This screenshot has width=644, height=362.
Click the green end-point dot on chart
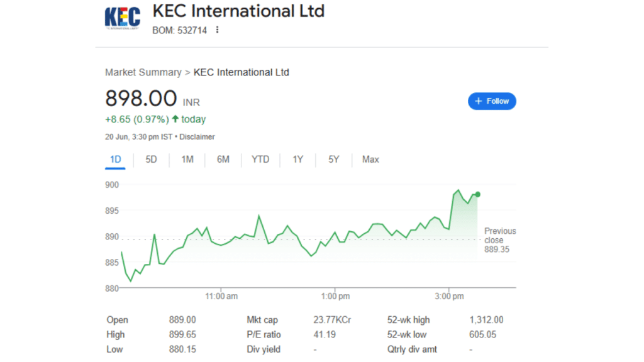[x=478, y=194]
